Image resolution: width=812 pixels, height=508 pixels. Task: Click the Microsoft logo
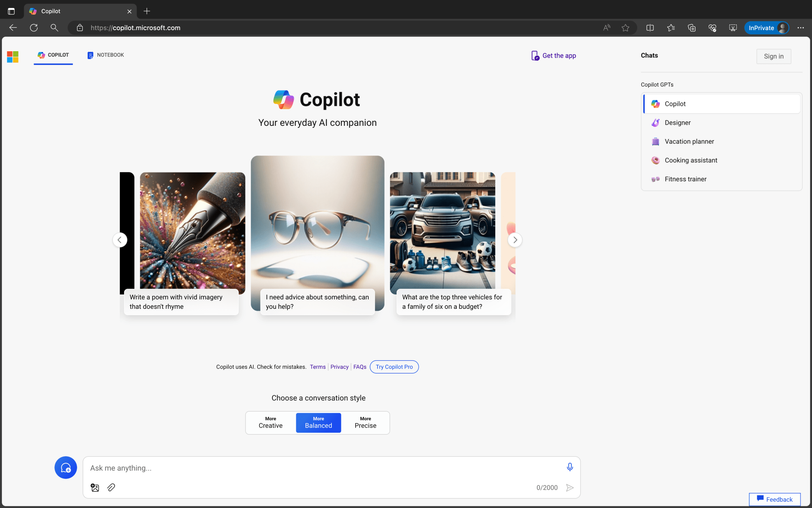coord(12,56)
